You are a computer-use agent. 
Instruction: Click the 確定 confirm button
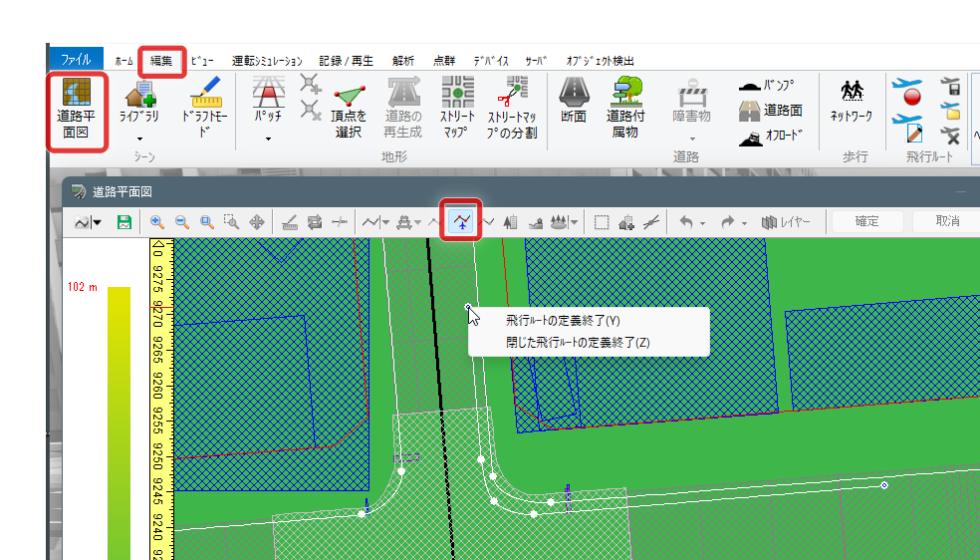[x=866, y=221]
